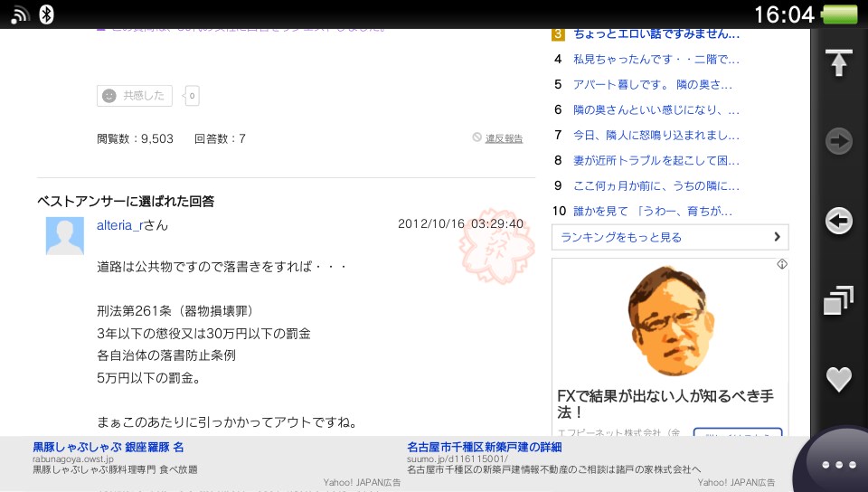Open bookmarks with the heart icon

(x=839, y=379)
